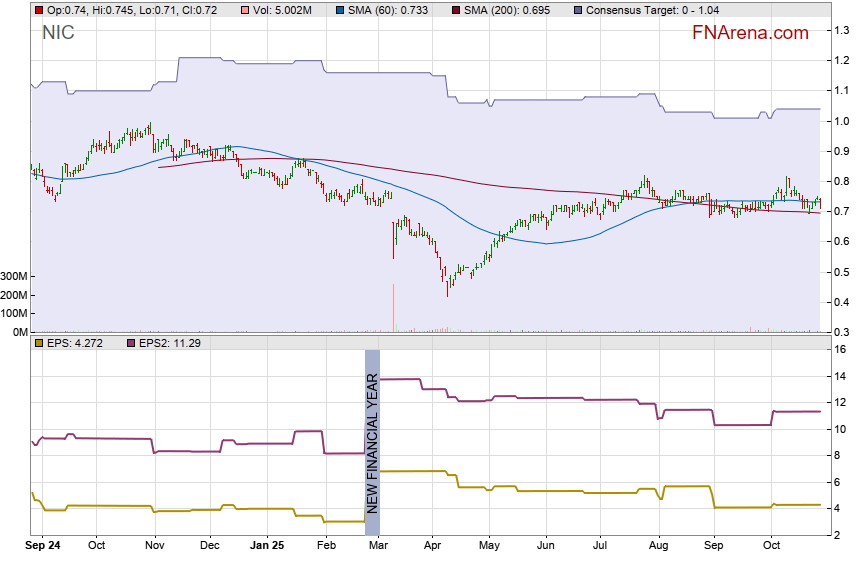
Task: Click the 300M volume axis label
Action: click(14, 276)
